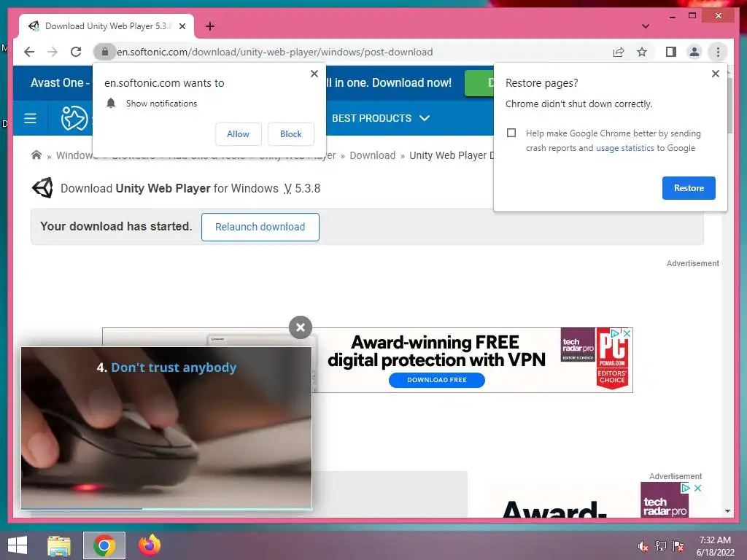Viewport: 747px width, 560px height.
Task: Click green Avast download button
Action: pyautogui.click(x=479, y=83)
